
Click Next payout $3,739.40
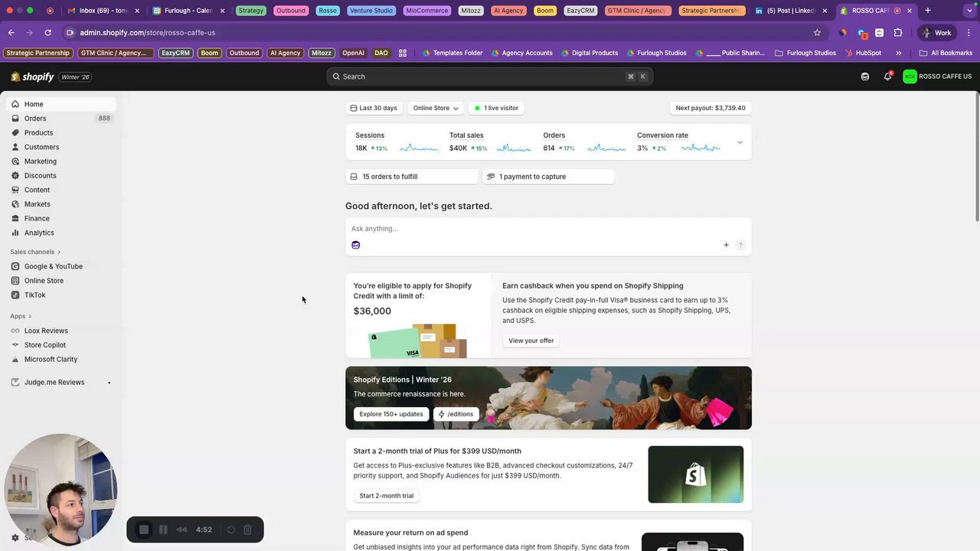(x=710, y=108)
